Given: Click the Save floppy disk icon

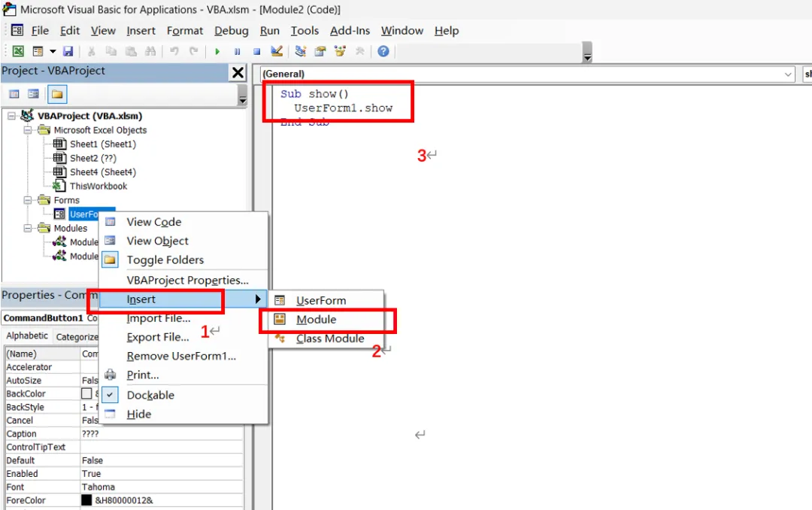Looking at the screenshot, I should tap(68, 51).
